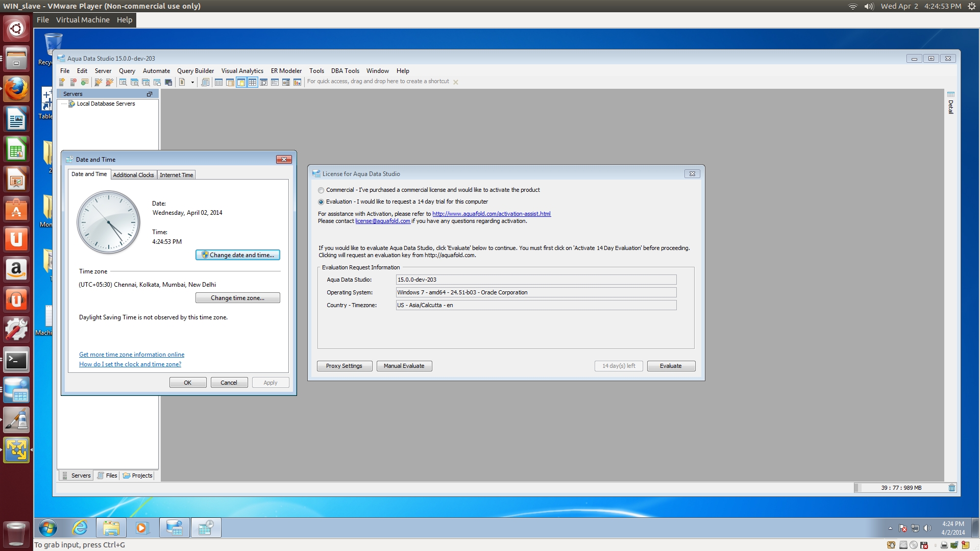Expand the new file dropdown arrow

tap(192, 82)
